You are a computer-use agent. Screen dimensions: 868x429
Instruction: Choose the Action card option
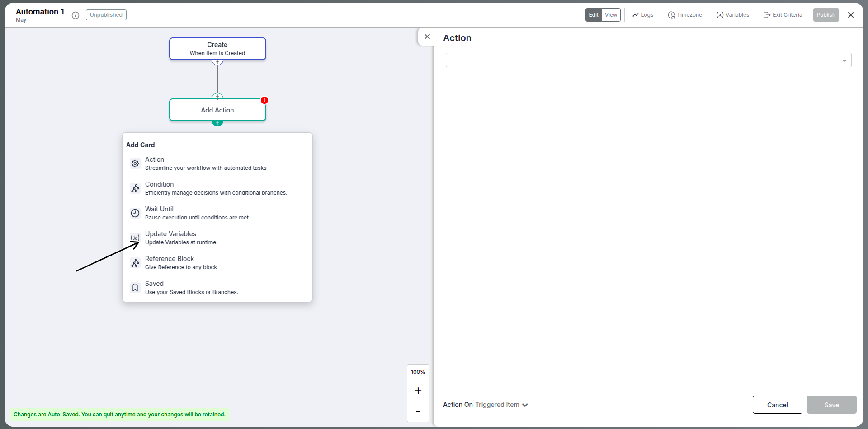[x=217, y=163]
